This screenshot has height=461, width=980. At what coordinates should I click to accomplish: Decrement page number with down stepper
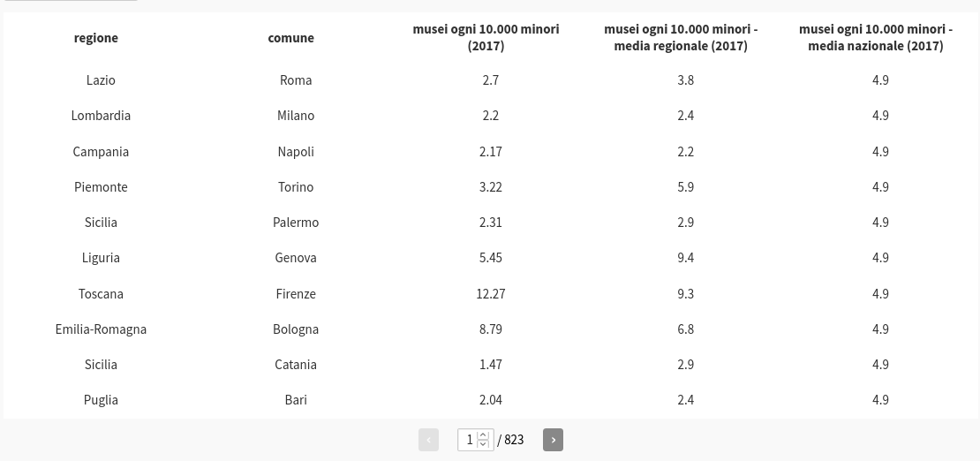483,444
